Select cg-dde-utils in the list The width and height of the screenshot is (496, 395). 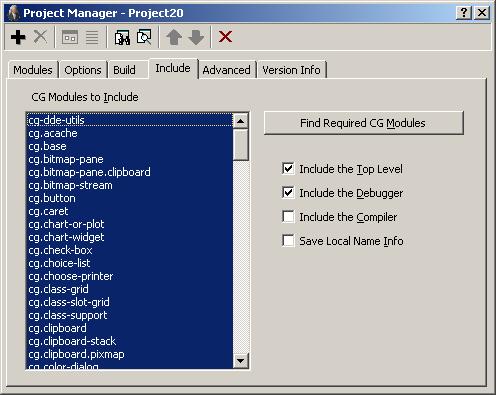[130, 120]
